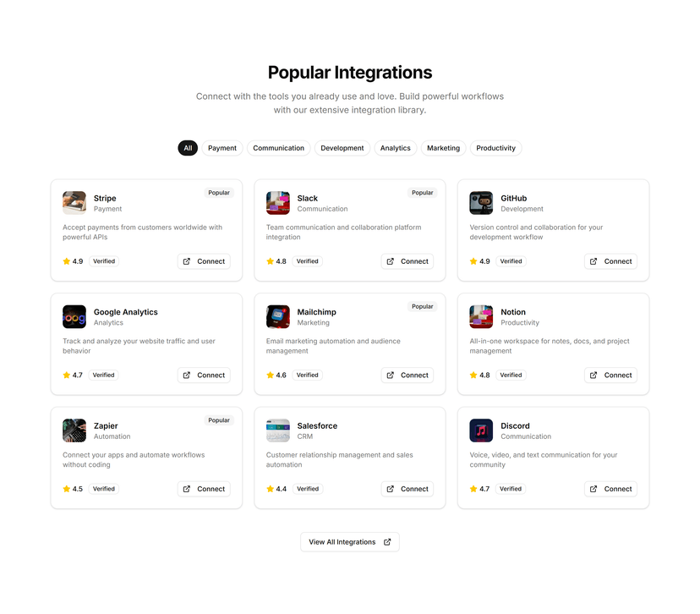Connect the Stripe integration
Screen dimensions: 700x614
pos(204,261)
